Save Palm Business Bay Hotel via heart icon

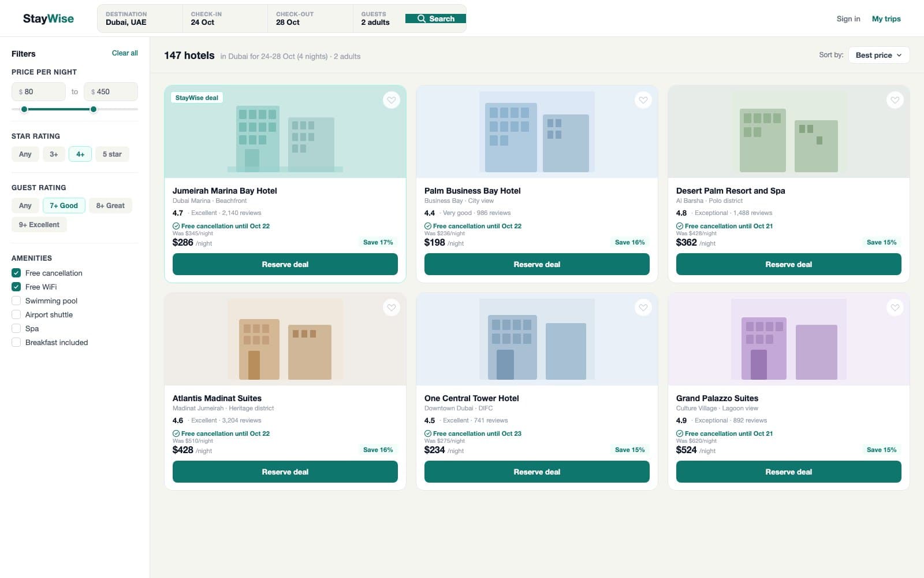(x=643, y=100)
